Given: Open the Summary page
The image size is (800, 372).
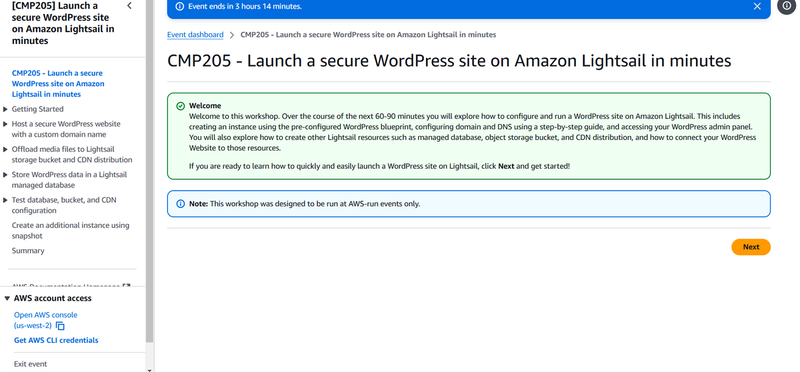Looking at the screenshot, I should (28, 251).
